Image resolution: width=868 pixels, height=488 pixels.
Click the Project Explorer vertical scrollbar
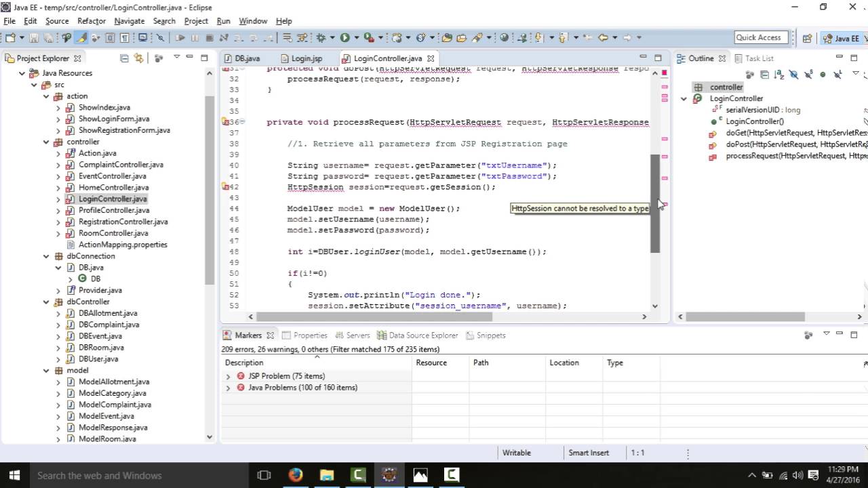tap(210, 190)
